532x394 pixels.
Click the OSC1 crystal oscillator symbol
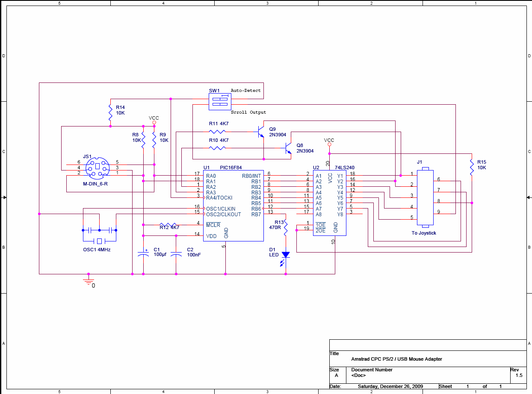[99, 235]
